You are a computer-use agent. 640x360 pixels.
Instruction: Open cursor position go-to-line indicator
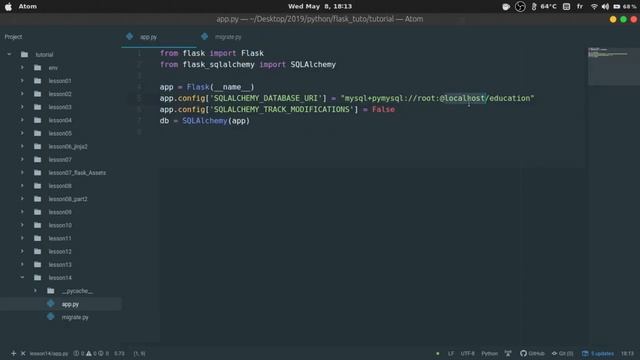[x=140, y=353]
